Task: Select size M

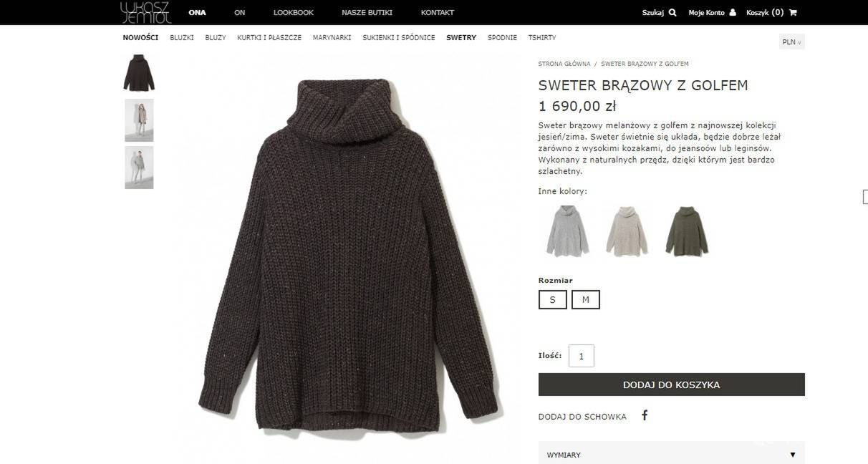Action: [586, 299]
